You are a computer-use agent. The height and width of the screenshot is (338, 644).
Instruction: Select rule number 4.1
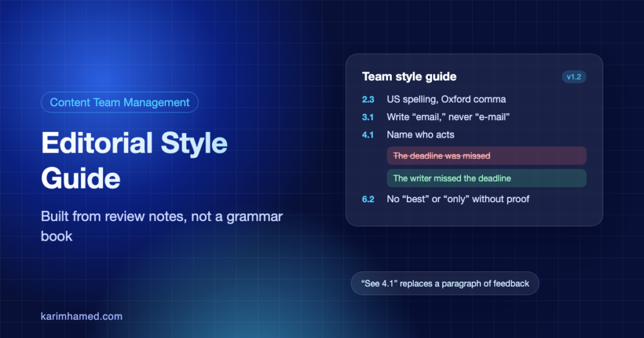[368, 134]
